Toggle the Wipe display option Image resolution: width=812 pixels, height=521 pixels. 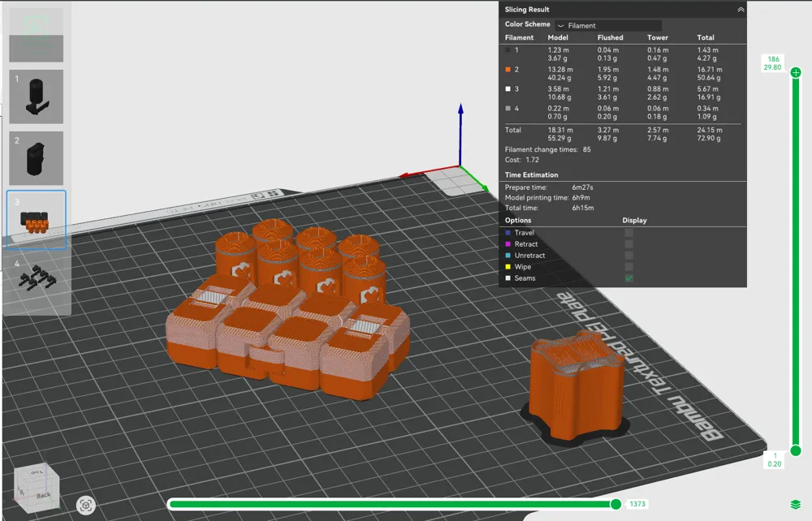[628, 267]
